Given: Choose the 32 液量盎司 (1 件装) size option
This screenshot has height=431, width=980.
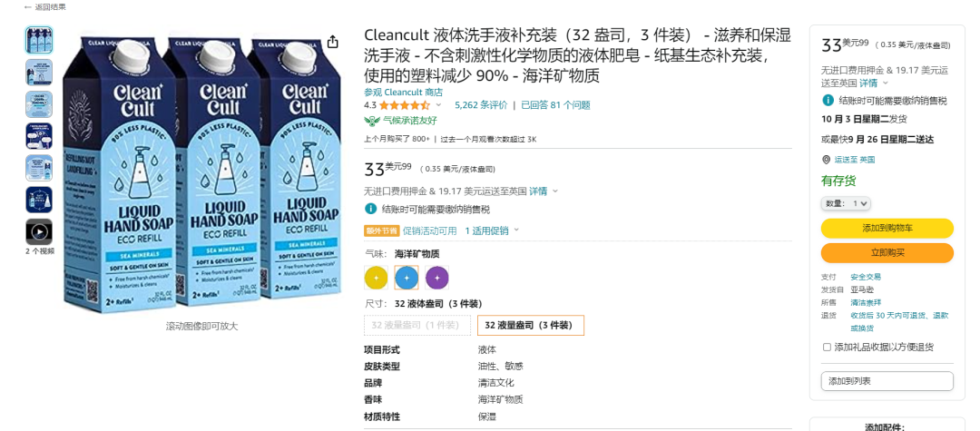Looking at the screenshot, I should coord(416,326).
